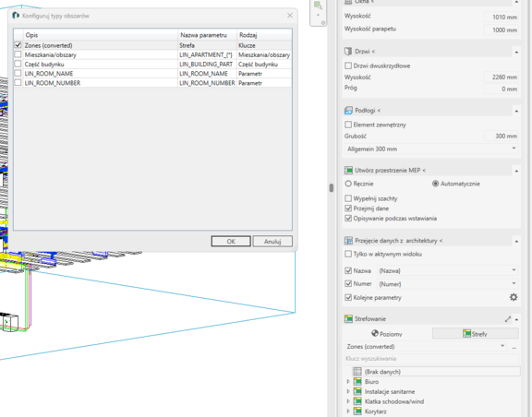Viewport: 532px width, 417px height.
Task: Open the (Numer) parameter dropdown
Action: [x=448, y=284]
